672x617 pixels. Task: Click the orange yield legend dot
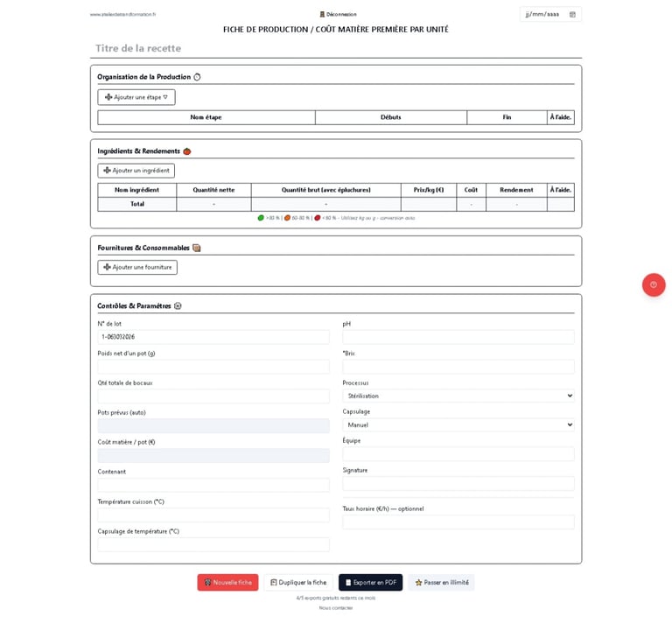coord(288,218)
